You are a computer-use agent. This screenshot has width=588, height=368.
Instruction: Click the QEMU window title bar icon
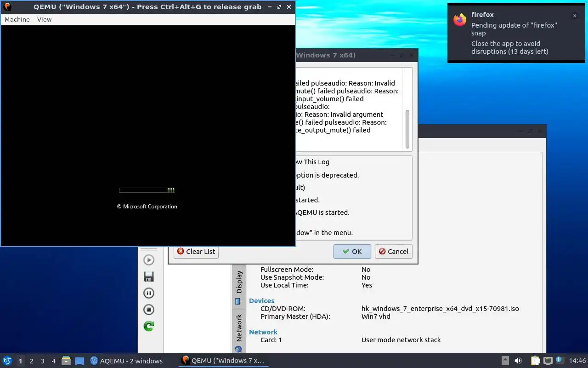7,6
